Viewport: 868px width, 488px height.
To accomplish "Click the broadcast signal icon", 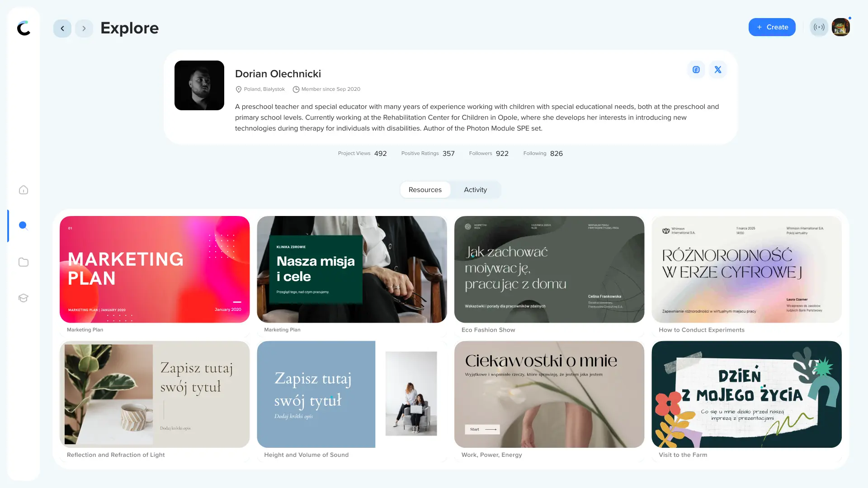I will tap(819, 27).
